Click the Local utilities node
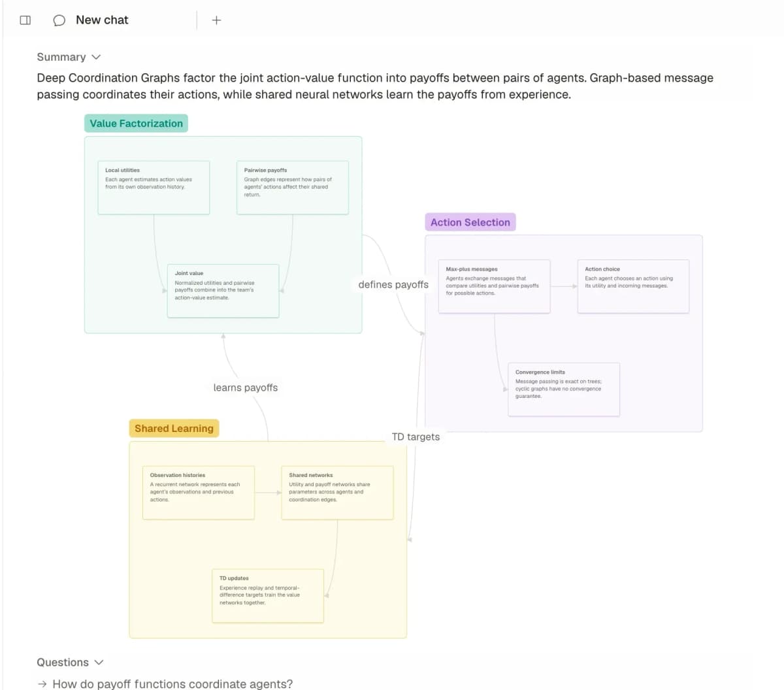The image size is (784, 690). coord(154,188)
